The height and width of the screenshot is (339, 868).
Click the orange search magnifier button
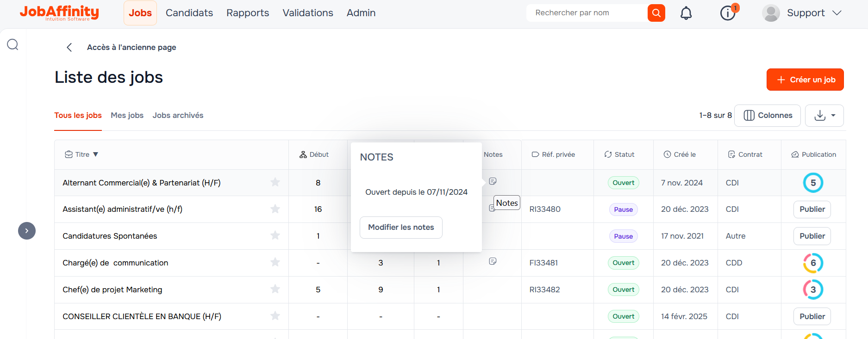656,13
